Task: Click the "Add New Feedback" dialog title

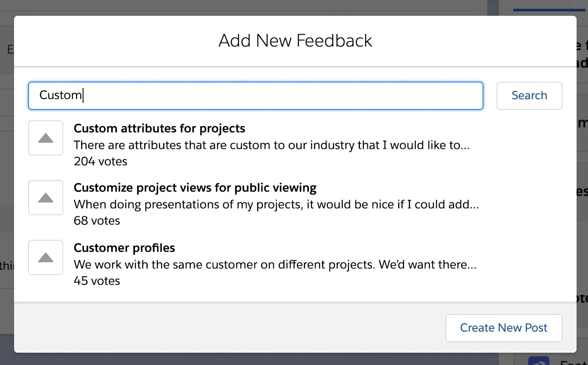Action: [295, 40]
